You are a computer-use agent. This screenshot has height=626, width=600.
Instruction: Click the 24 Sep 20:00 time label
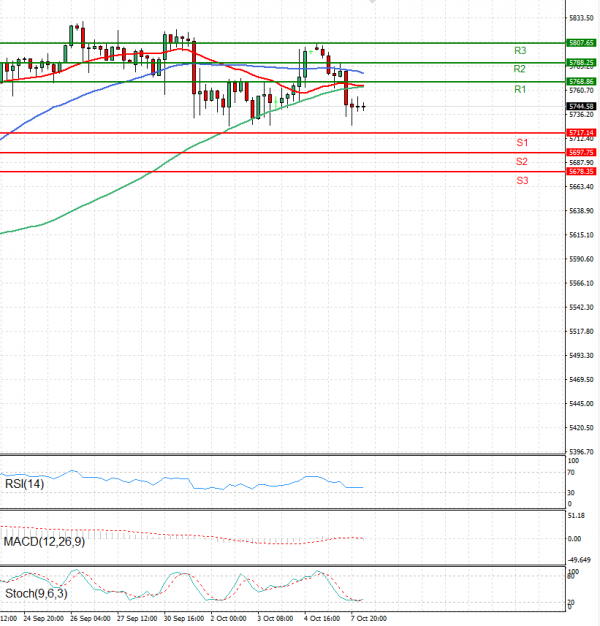click(x=44, y=618)
